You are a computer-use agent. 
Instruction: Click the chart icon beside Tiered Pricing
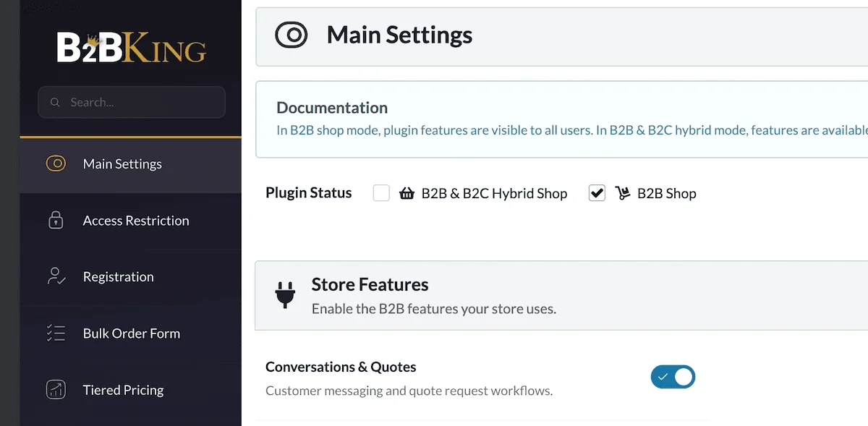point(56,389)
